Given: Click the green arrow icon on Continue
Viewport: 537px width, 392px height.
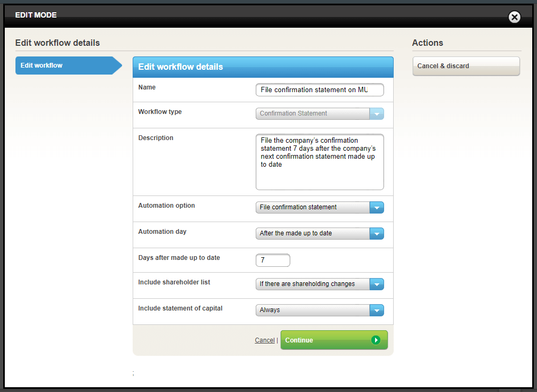Looking at the screenshot, I should point(376,340).
